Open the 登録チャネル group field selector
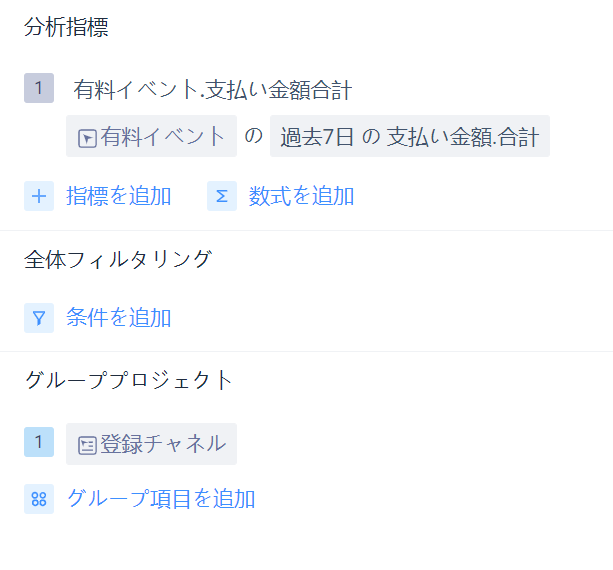The image size is (613, 570). click(x=151, y=444)
